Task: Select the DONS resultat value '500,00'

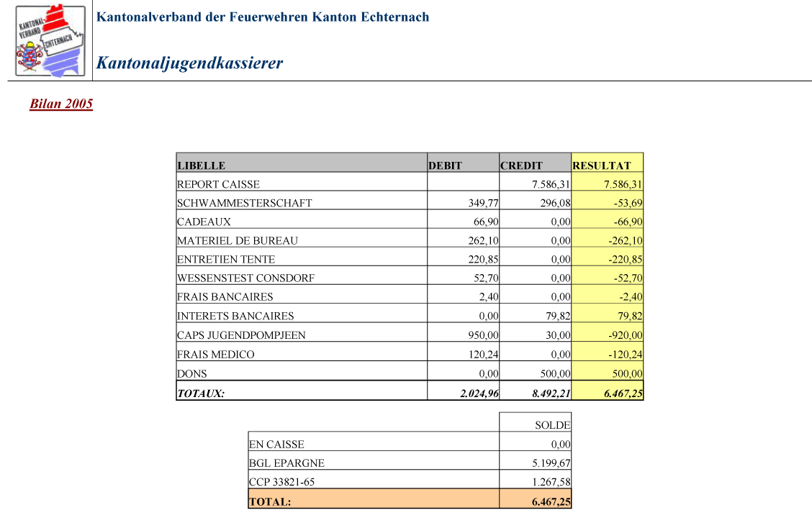Action: [x=627, y=373]
